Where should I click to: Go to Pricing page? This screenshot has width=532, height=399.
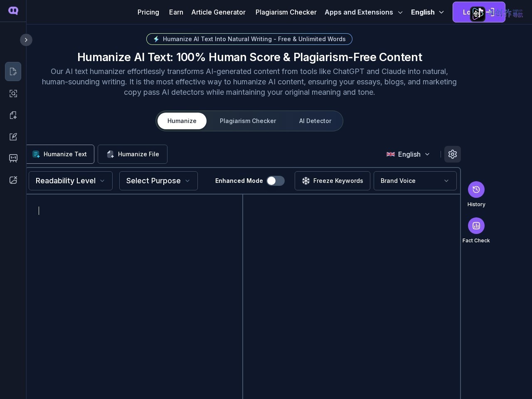[x=148, y=12]
